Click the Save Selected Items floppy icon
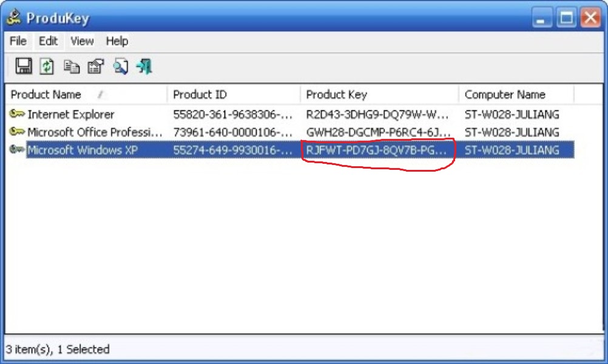This screenshot has width=608, height=364. click(24, 66)
